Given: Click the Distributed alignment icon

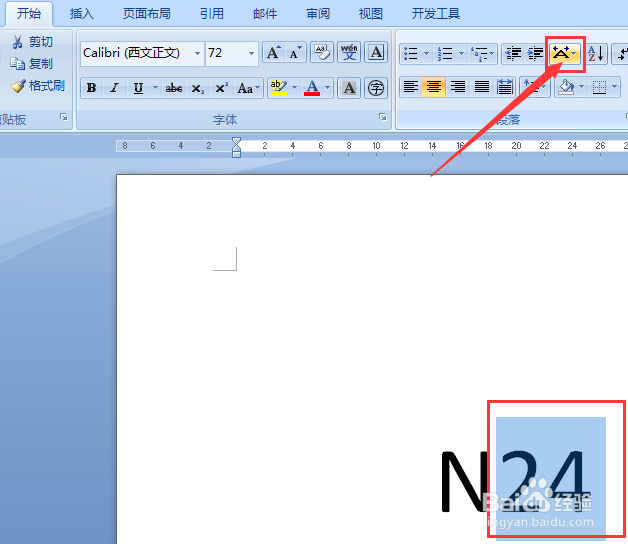Looking at the screenshot, I should click(x=505, y=87).
